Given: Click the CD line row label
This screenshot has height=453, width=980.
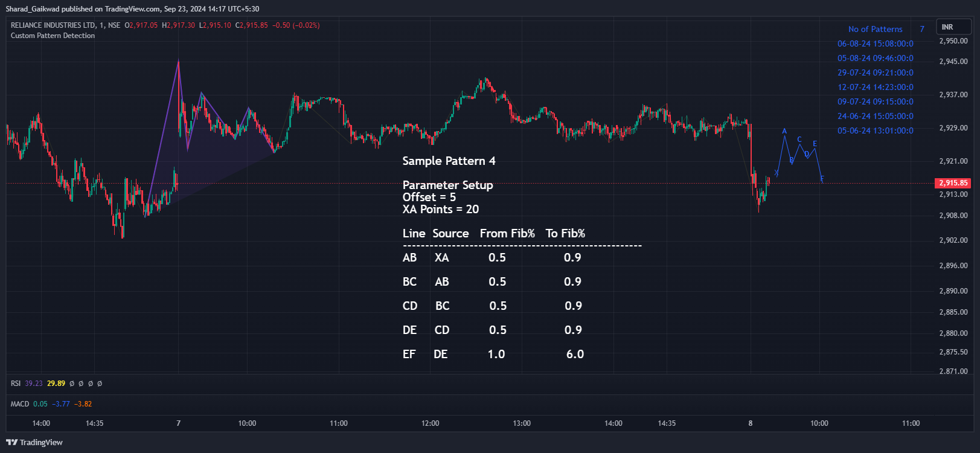Looking at the screenshot, I should 410,306.
